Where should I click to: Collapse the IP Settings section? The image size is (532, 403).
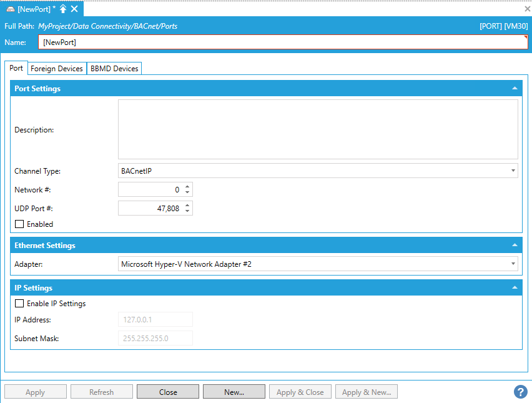(x=515, y=288)
